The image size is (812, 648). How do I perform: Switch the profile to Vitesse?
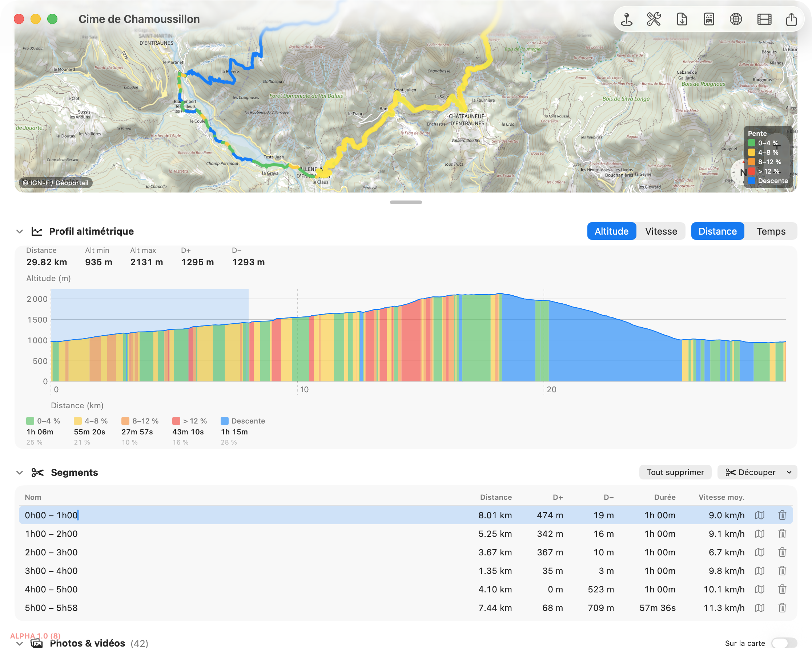point(661,231)
